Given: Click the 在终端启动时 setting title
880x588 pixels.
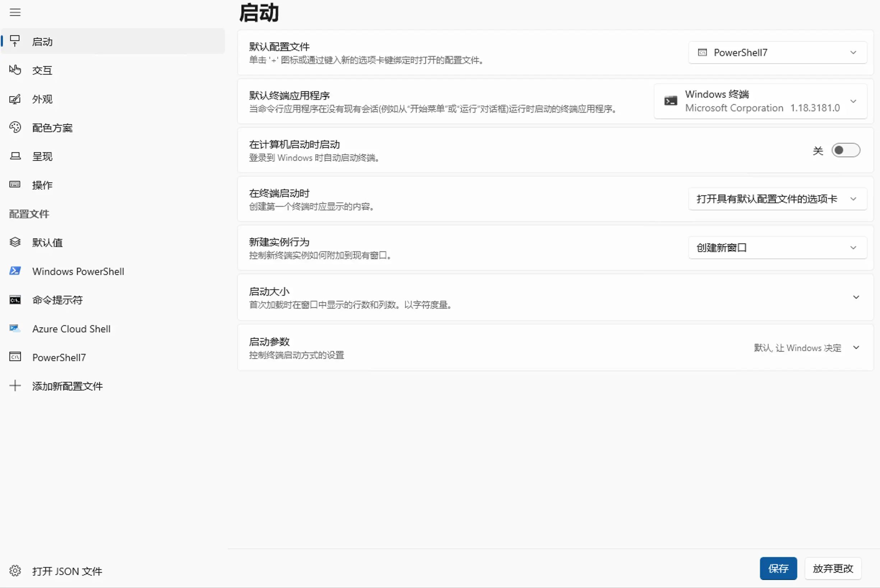Looking at the screenshot, I should pos(279,193).
